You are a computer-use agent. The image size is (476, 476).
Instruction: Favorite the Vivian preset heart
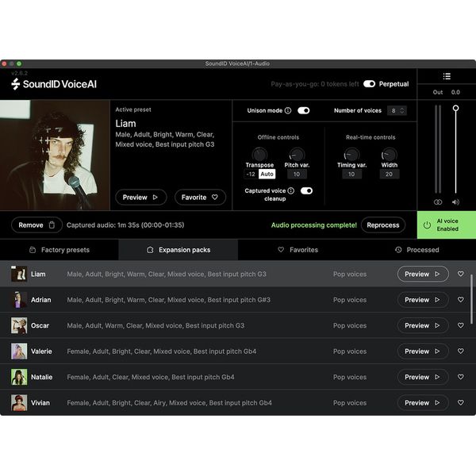point(460,403)
